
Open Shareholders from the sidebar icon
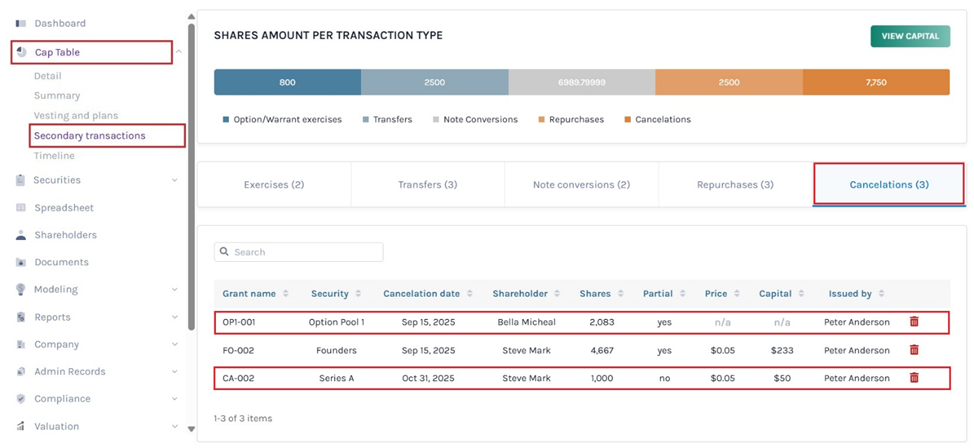[x=21, y=235]
